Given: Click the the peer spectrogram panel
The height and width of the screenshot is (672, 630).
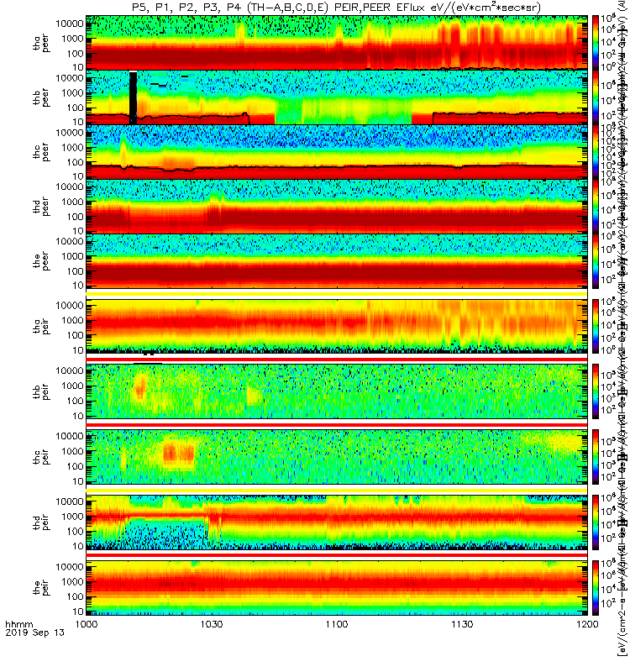Looking at the screenshot, I should pyautogui.click(x=337, y=261).
